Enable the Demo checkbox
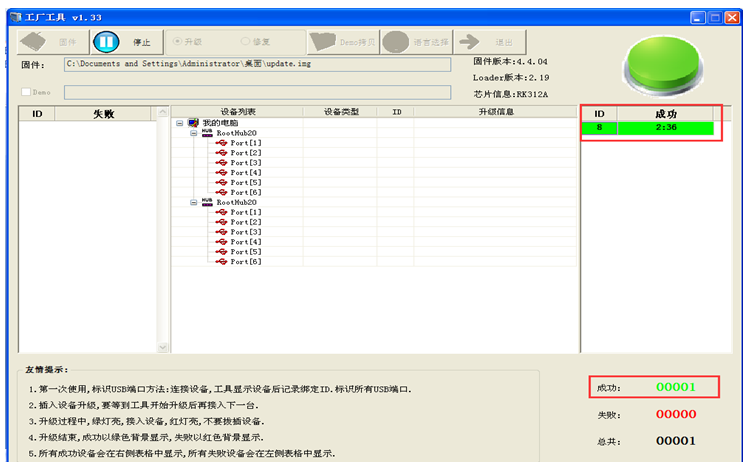Screen dimensions: 743x471 click(27, 92)
